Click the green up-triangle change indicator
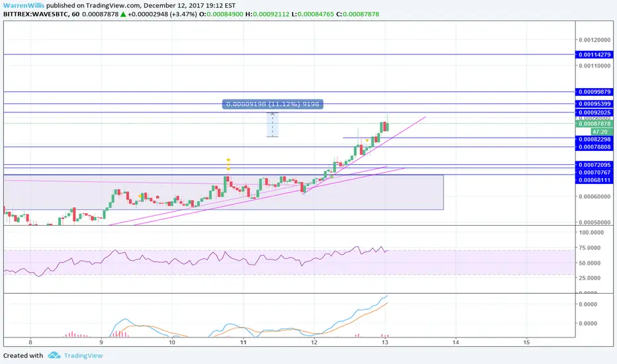The height and width of the screenshot is (364, 617). pos(123,14)
